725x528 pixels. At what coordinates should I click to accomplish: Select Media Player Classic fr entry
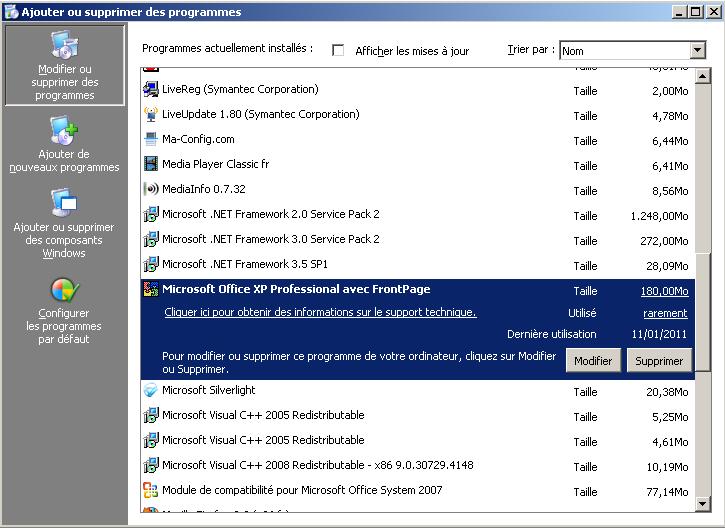point(215,164)
